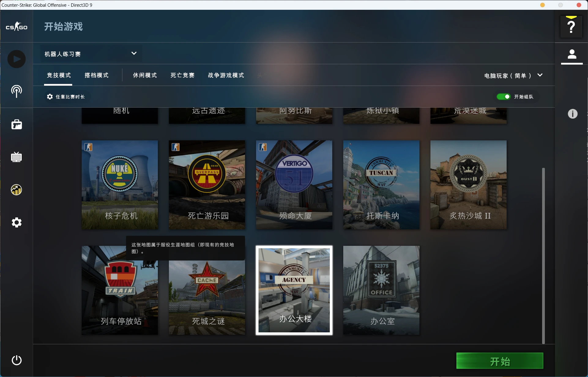Click the 开始游戏 page title
The height and width of the screenshot is (377, 588).
(x=63, y=27)
